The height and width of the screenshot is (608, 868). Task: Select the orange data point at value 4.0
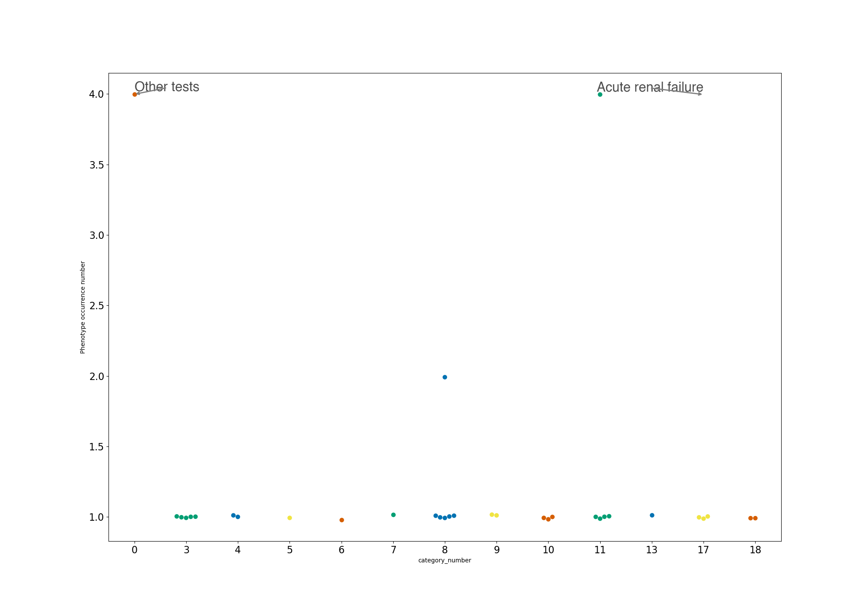pyautogui.click(x=135, y=94)
